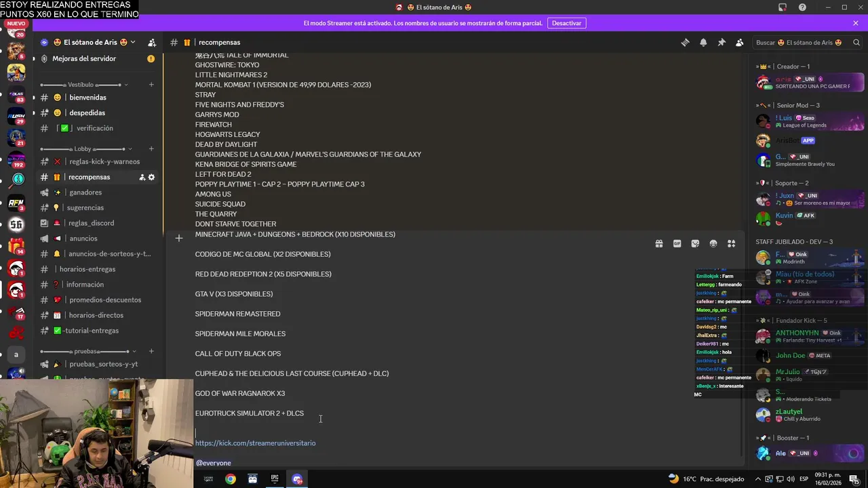Open notification settings bell icon
The image size is (868, 488).
coord(703,42)
